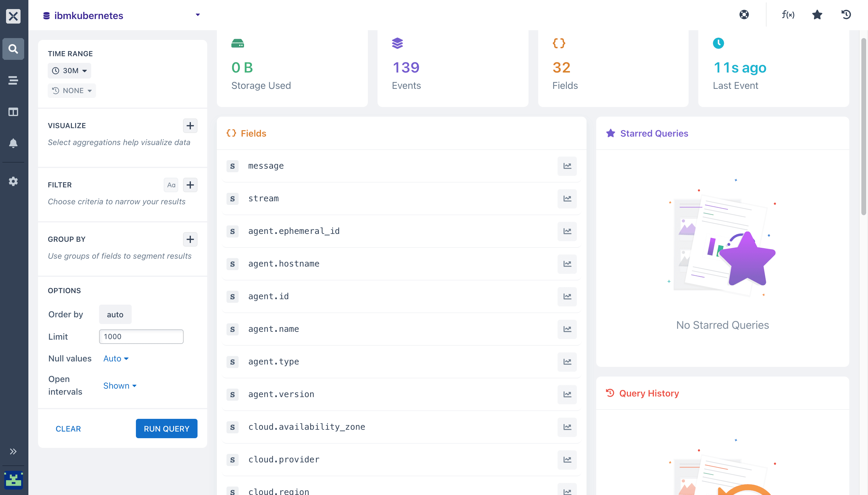Add a filter with the plus button
This screenshot has height=495, width=868.
click(190, 185)
